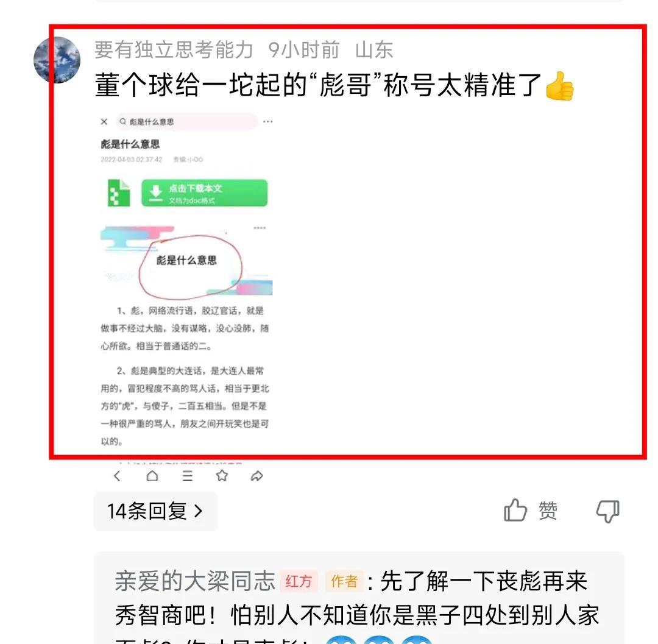Tap the back arrow in bottom browser bar
658x644 pixels.
(117, 476)
